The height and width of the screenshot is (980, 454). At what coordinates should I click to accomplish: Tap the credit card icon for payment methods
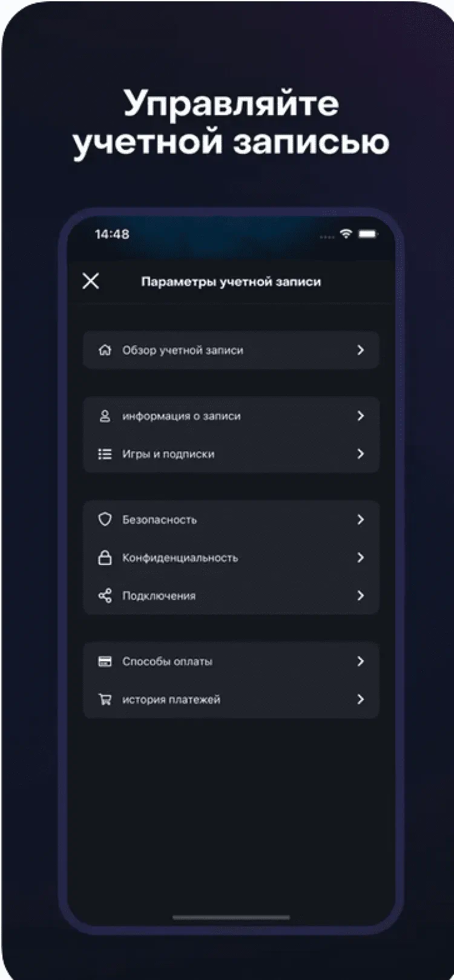(105, 661)
